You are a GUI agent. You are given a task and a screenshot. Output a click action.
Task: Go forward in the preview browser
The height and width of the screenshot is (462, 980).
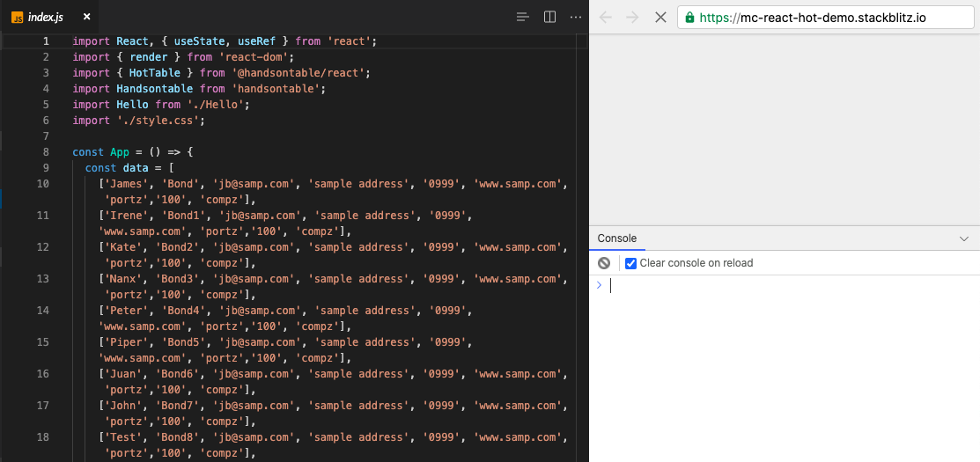[632, 17]
